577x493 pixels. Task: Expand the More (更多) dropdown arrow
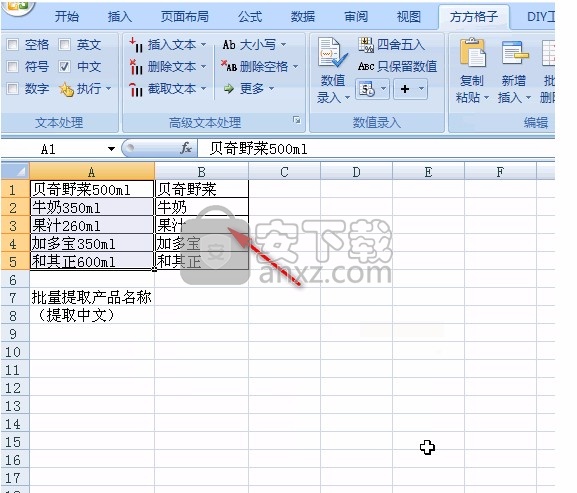click(x=271, y=89)
